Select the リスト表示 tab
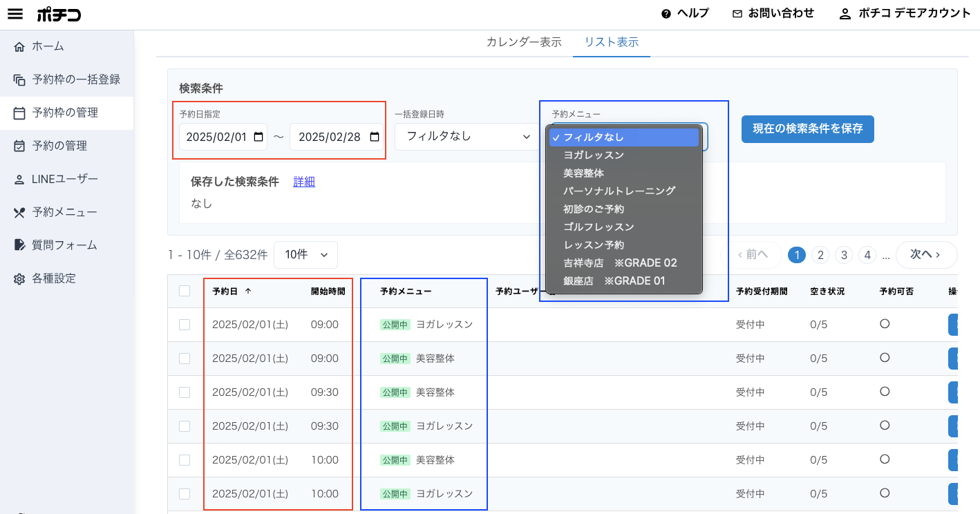980x514 pixels. (612, 42)
